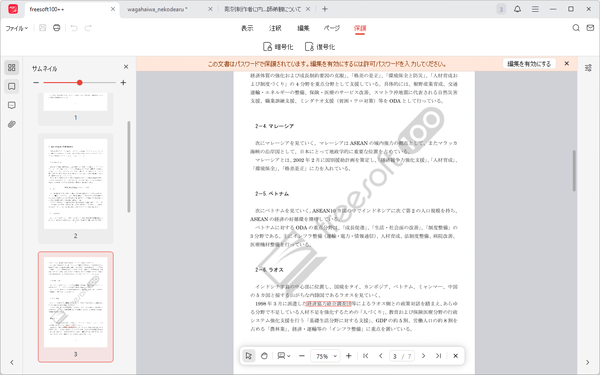Switch to the 注釈 tab
Image resolution: width=600 pixels, height=375 pixels.
pyautogui.click(x=275, y=28)
